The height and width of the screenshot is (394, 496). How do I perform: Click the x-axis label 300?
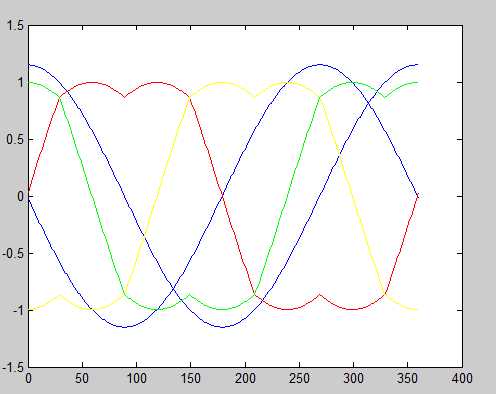pos(354,378)
